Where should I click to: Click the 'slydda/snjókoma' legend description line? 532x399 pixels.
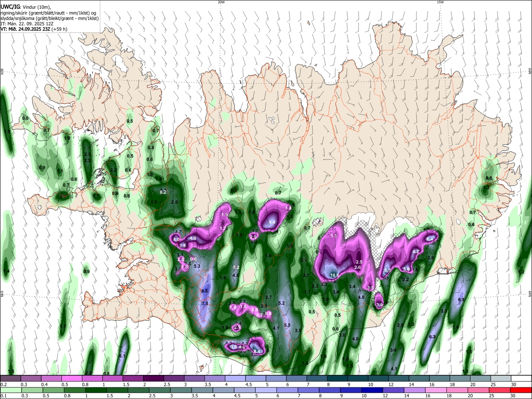coord(49,18)
